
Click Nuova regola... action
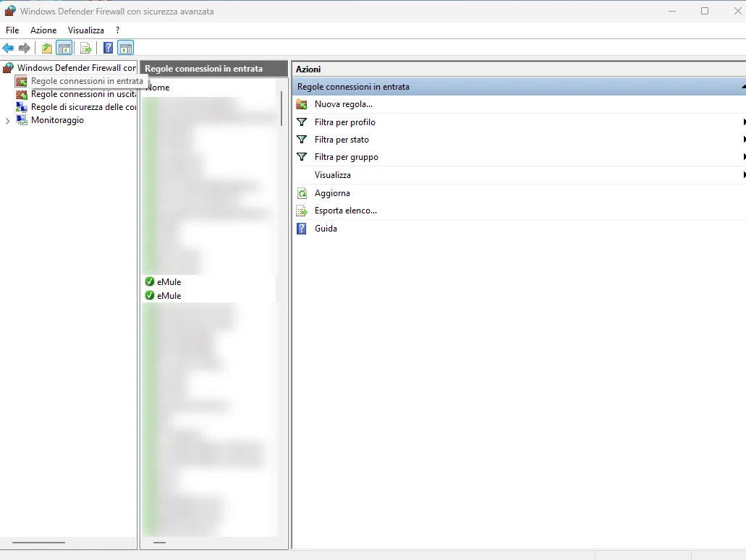[343, 104]
